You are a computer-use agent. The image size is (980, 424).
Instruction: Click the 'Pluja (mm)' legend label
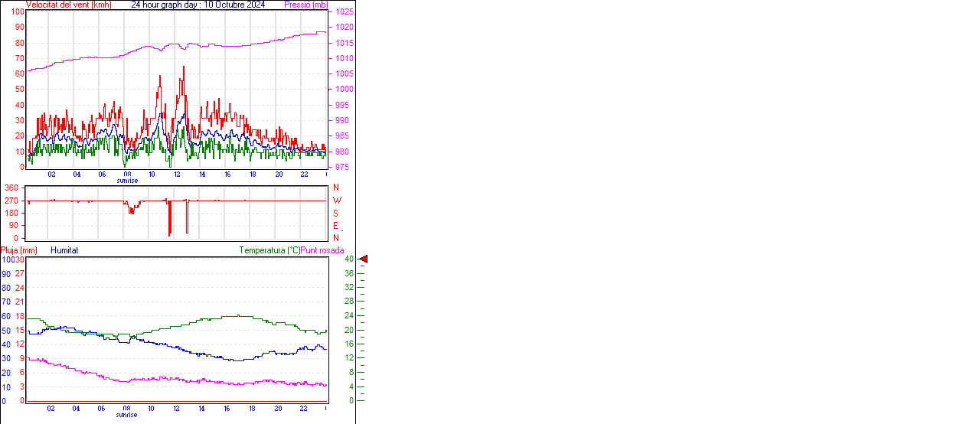[18, 250]
